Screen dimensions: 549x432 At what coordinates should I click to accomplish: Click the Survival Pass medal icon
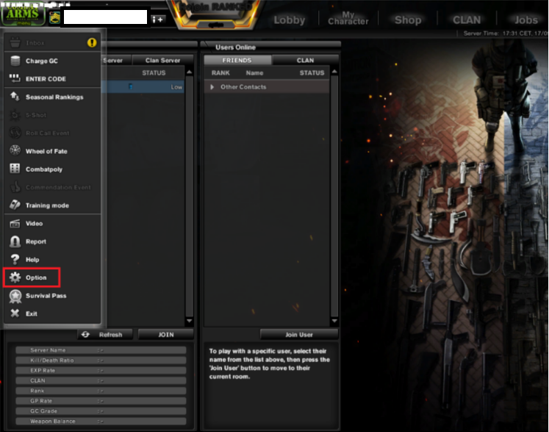(15, 296)
